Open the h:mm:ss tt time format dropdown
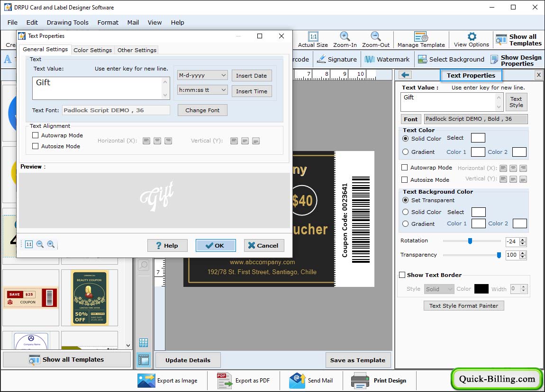 tap(203, 90)
